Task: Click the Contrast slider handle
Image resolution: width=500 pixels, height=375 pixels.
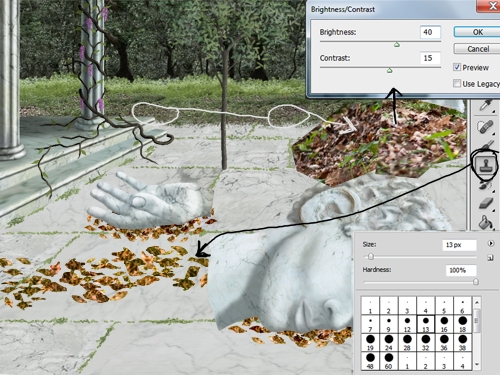Action: pyautogui.click(x=389, y=70)
